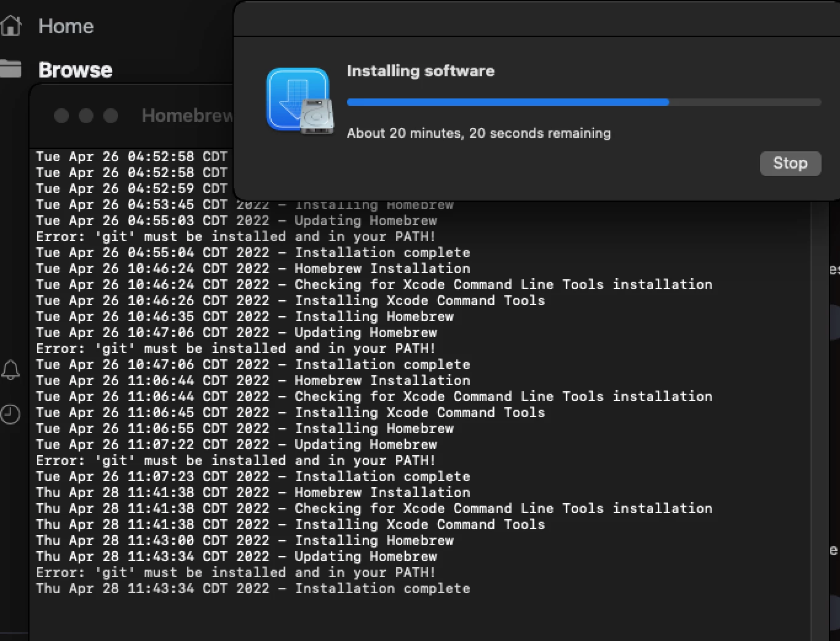Click the Homebrew log window scrollbar

tap(820, 421)
